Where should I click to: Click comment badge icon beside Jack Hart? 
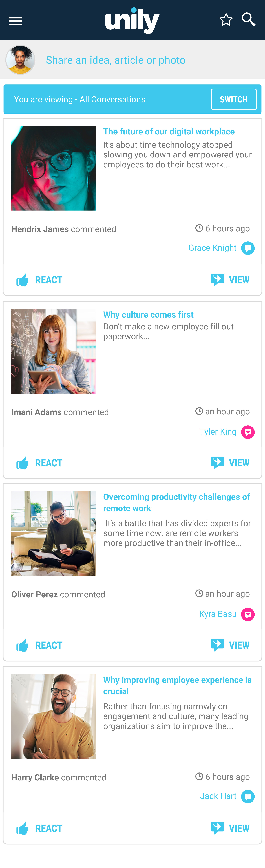pyautogui.click(x=248, y=797)
